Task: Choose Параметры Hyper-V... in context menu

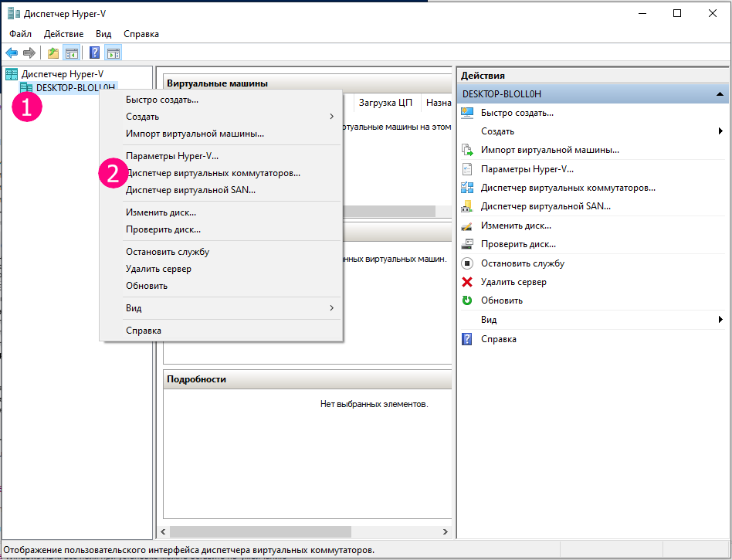Action: pos(222,156)
